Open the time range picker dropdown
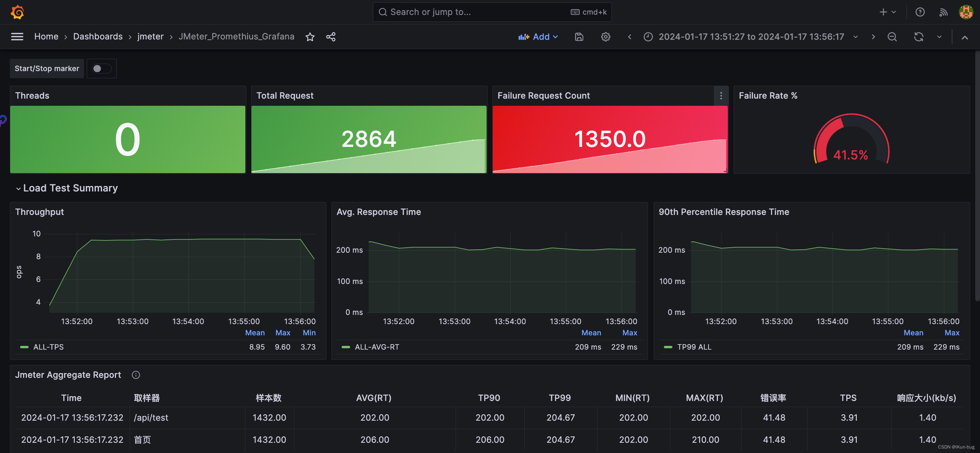 [x=751, y=36]
